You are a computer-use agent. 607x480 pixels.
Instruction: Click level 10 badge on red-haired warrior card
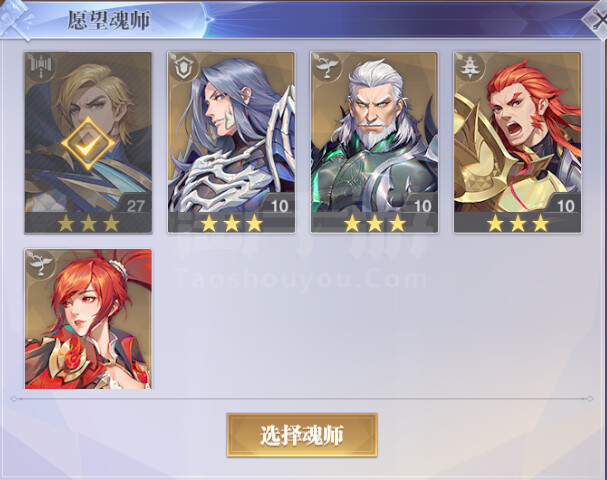tap(566, 206)
